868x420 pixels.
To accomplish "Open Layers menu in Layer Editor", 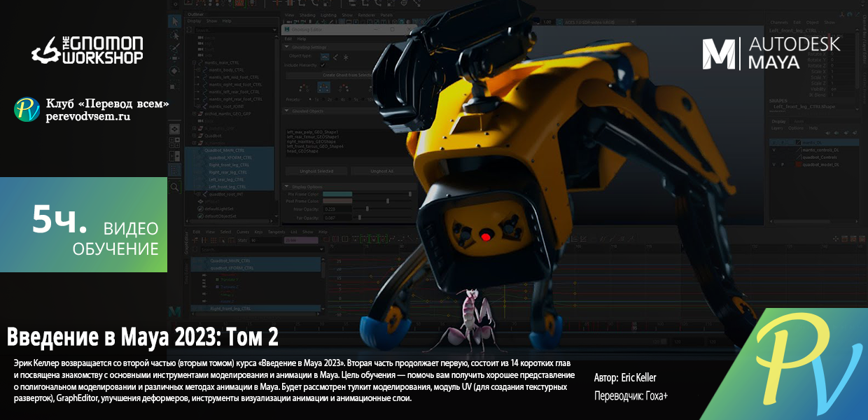I will click(777, 128).
